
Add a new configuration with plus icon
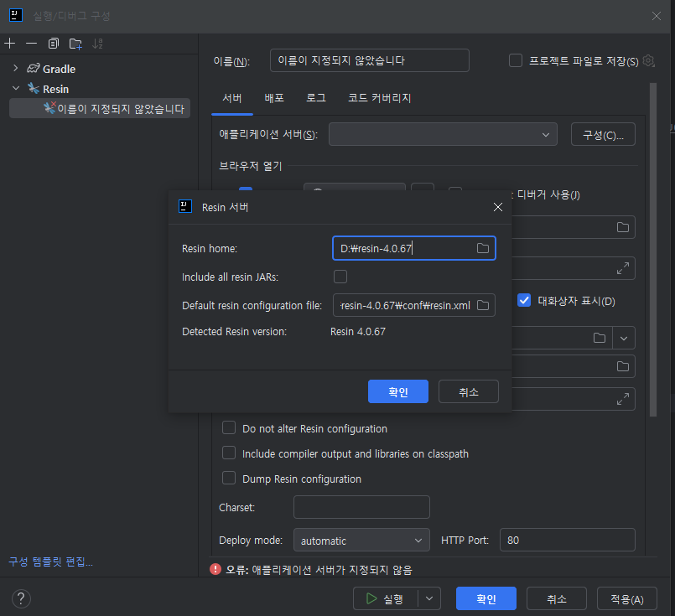coord(9,44)
